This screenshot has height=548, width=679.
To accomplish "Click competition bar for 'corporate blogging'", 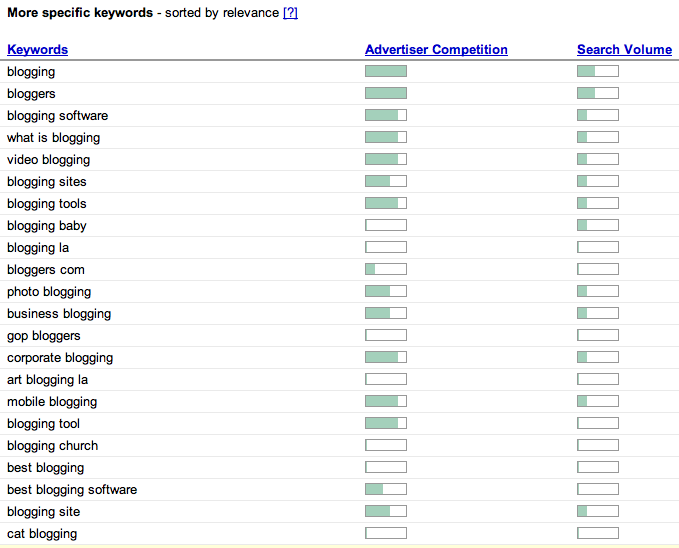I will pyautogui.click(x=386, y=357).
